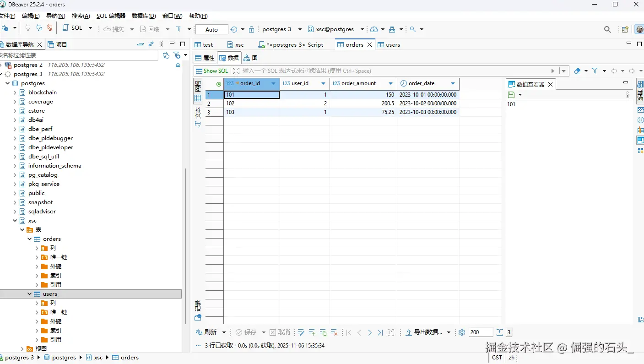Click the 导出数据 export button
This screenshot has width=644, height=364.
[424, 332]
